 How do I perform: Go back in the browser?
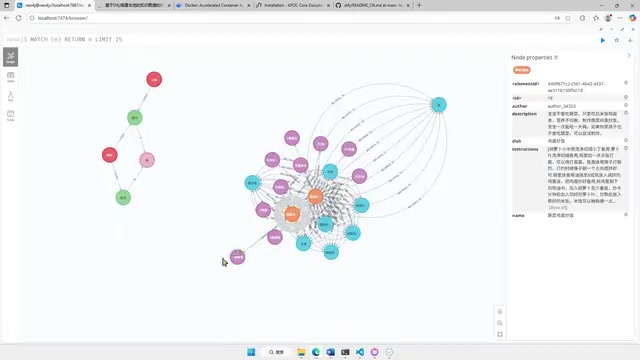click(x=7, y=18)
